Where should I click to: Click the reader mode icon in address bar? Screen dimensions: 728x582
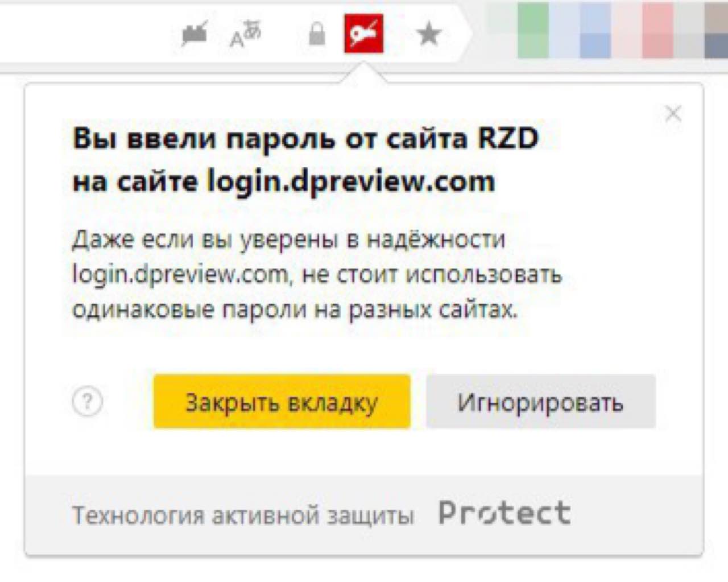coord(195,34)
